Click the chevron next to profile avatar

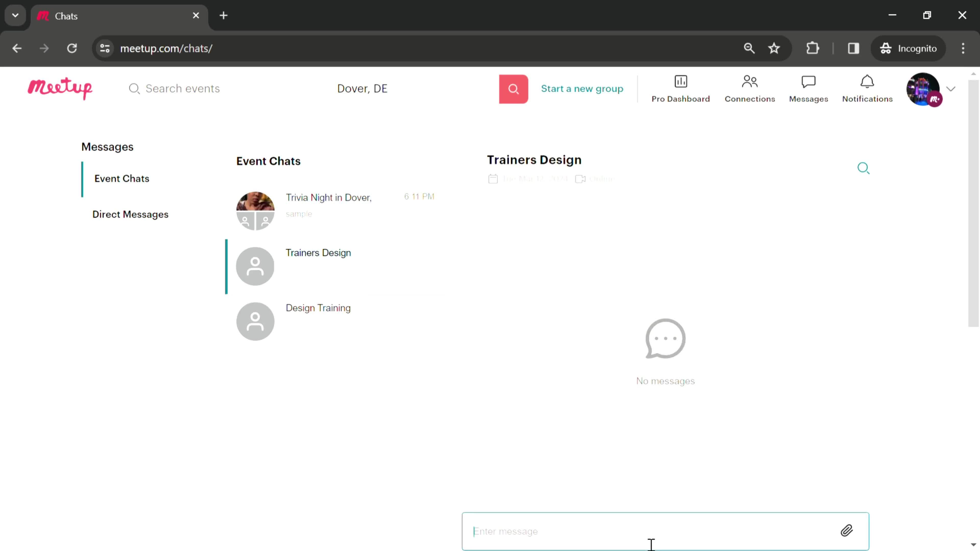click(950, 88)
